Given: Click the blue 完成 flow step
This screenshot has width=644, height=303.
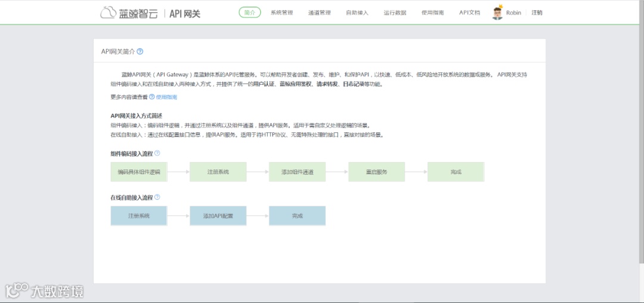Looking at the screenshot, I should [x=298, y=215].
